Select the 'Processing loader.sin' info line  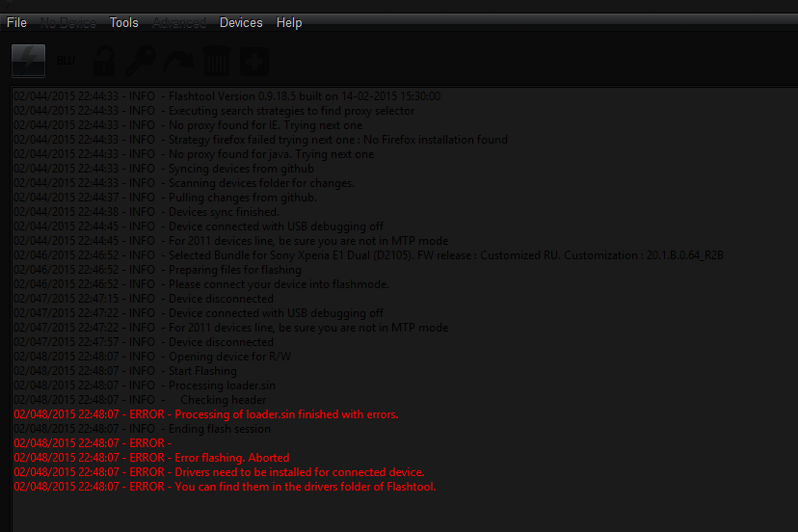click(x=145, y=386)
